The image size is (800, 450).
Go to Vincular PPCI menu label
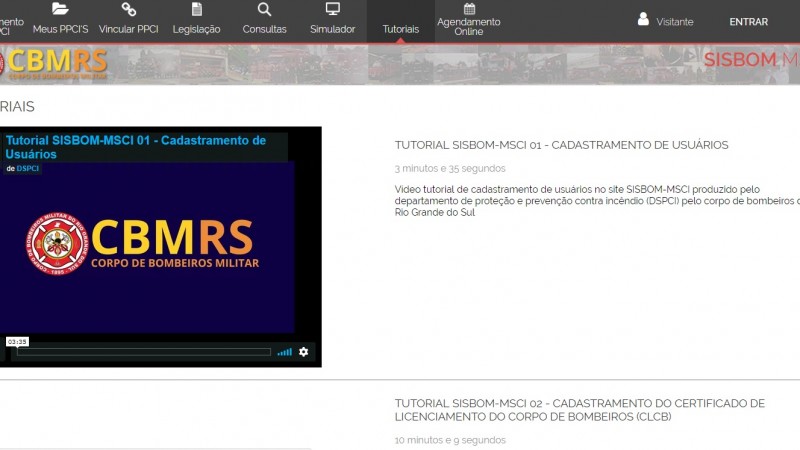(129, 29)
